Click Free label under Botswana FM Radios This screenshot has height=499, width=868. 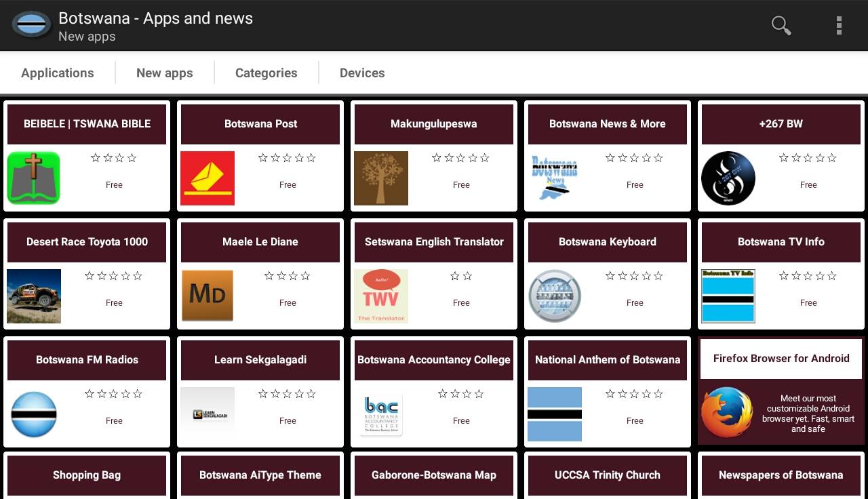[x=114, y=421]
